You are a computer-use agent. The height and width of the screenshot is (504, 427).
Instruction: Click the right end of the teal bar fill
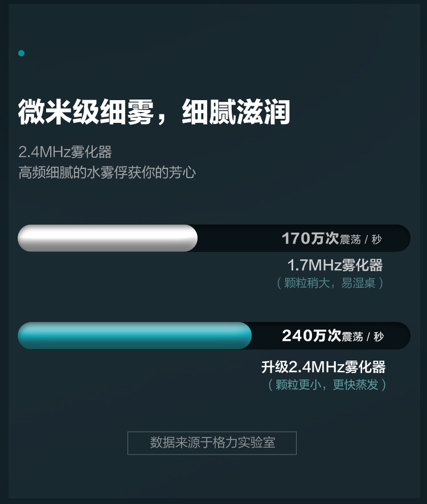[246, 336]
